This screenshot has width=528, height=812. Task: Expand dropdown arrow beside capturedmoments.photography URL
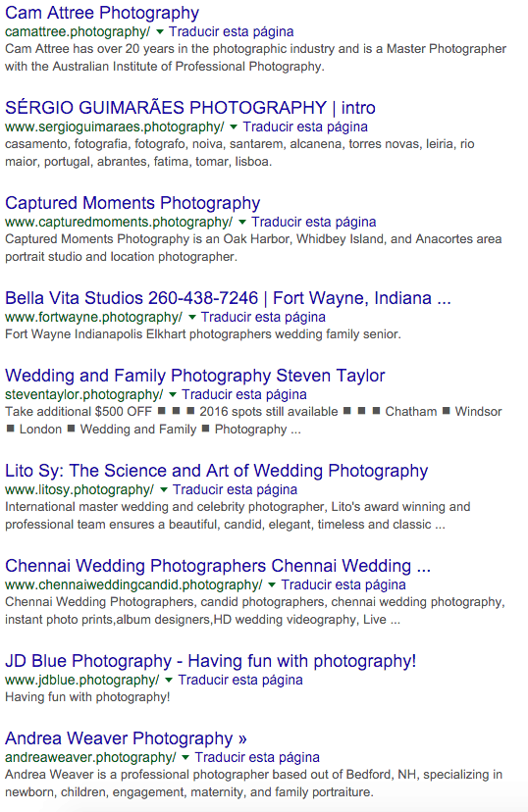click(x=242, y=223)
